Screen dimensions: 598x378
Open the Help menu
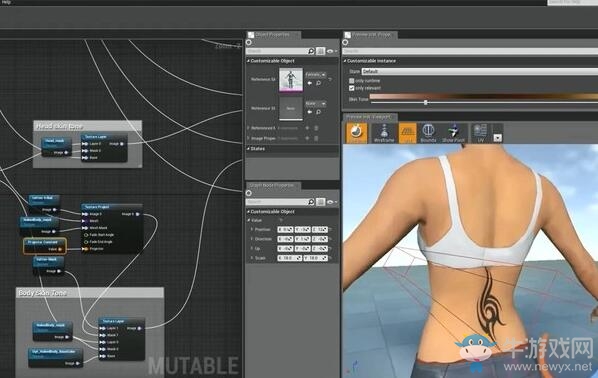pyautogui.click(x=6, y=2)
